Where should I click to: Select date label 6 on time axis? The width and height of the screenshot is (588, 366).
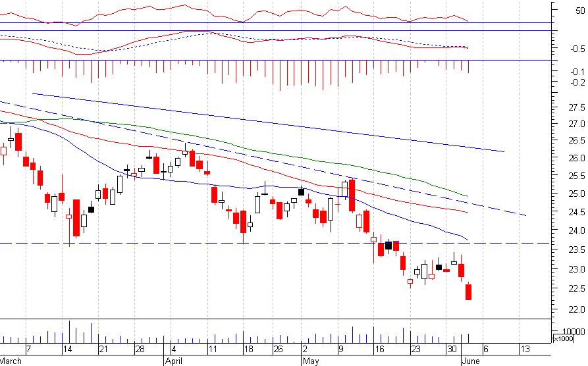click(486, 350)
